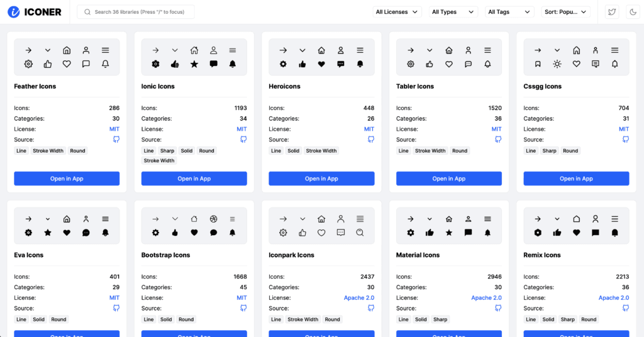
Task: Click the Iconpark Icons card title
Action: pyautogui.click(x=291, y=255)
